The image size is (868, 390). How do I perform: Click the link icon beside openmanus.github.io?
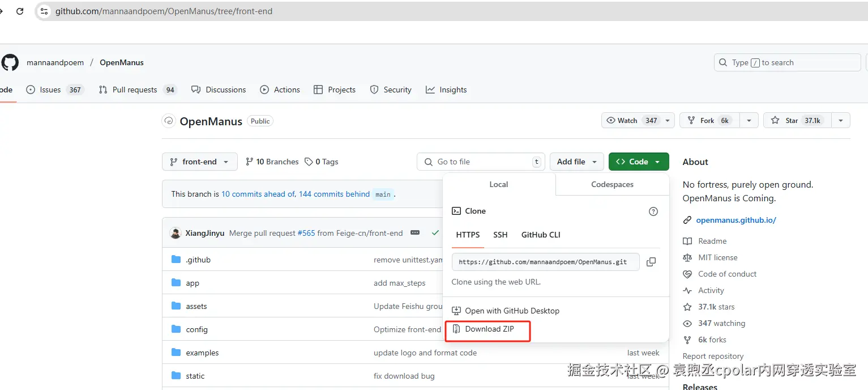click(687, 220)
